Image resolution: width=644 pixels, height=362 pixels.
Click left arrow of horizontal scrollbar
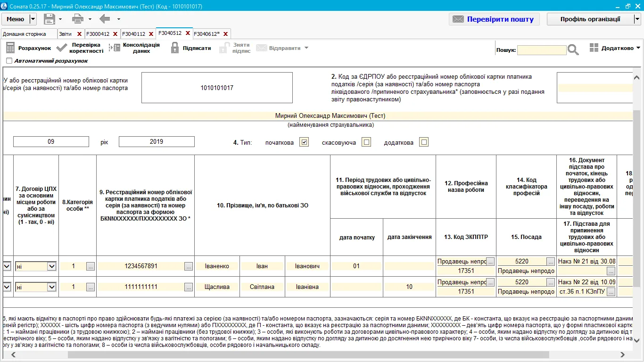pos(13,354)
